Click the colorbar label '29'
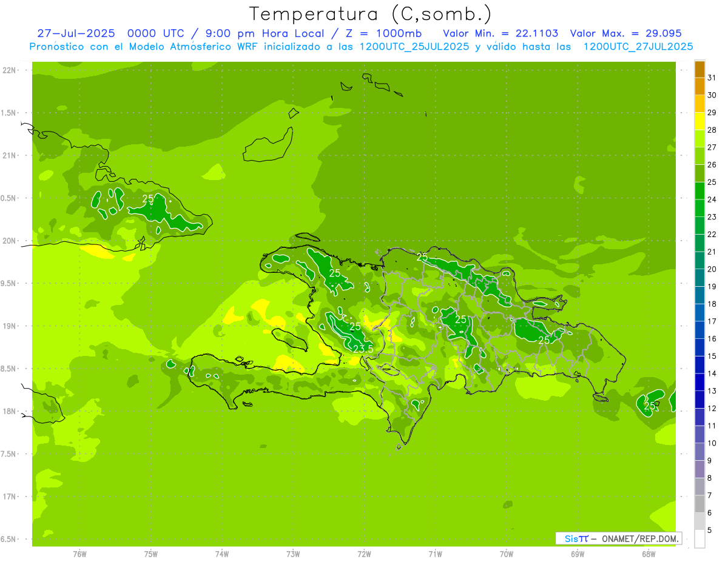 [x=712, y=112]
